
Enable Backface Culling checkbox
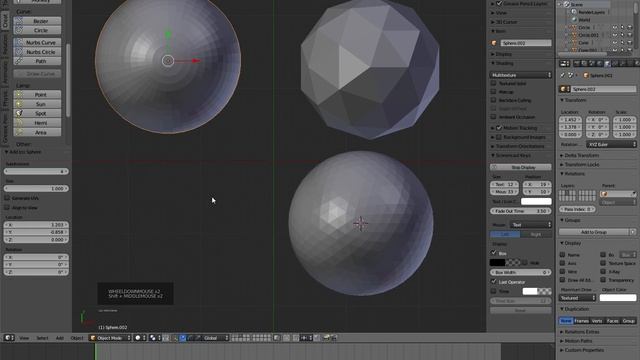click(493, 100)
